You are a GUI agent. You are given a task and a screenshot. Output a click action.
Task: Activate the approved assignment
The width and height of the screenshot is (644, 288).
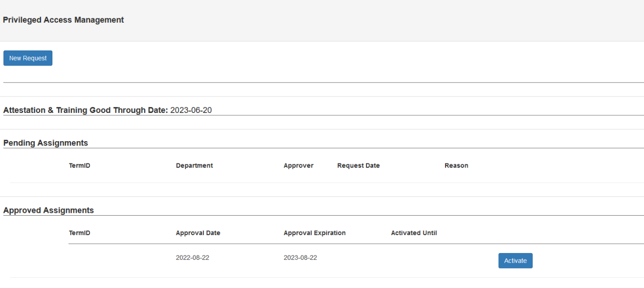515,261
